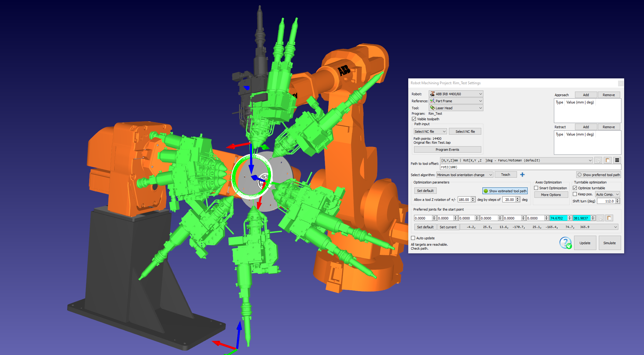Open the hamburger menu for path offset
The height and width of the screenshot is (355, 644).
(x=617, y=160)
